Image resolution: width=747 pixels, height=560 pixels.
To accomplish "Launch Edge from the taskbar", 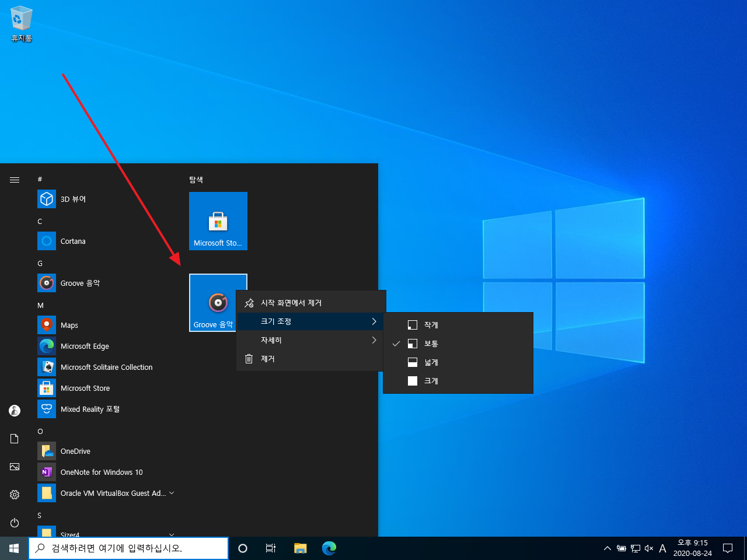I will pos(329,548).
